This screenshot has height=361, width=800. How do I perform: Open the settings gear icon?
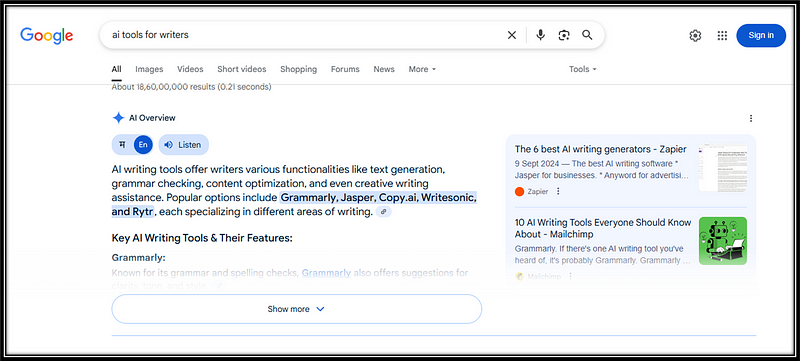(x=695, y=36)
